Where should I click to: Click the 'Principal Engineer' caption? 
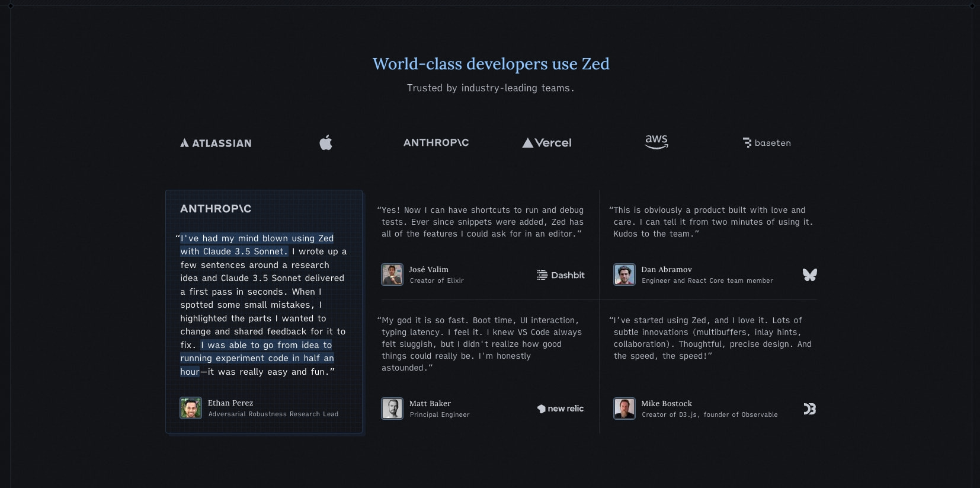(x=440, y=414)
